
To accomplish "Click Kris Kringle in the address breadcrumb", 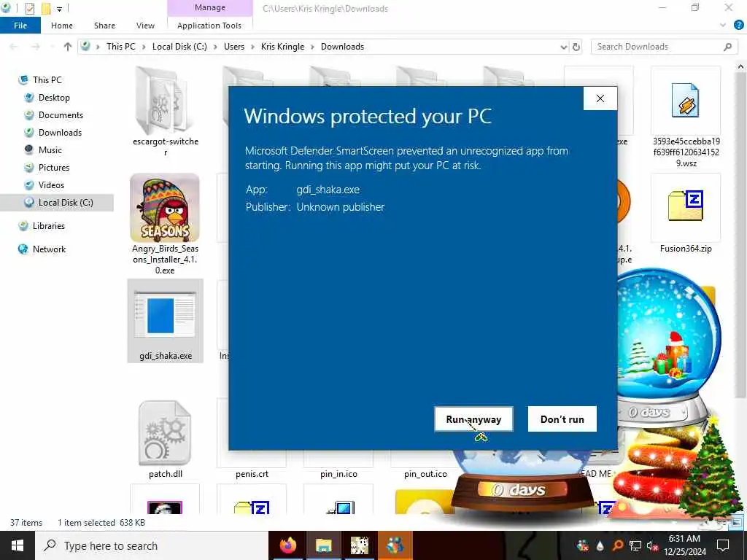I will 282,47.
